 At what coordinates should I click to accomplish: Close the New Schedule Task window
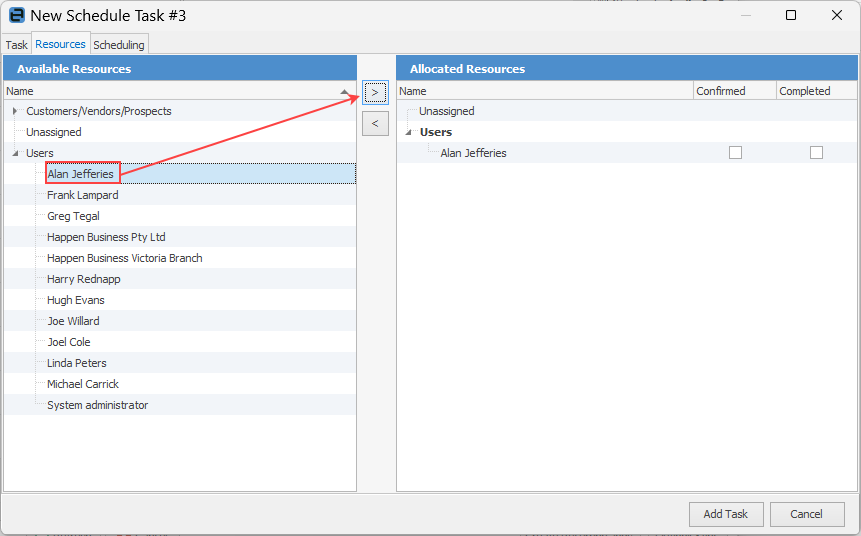[837, 15]
